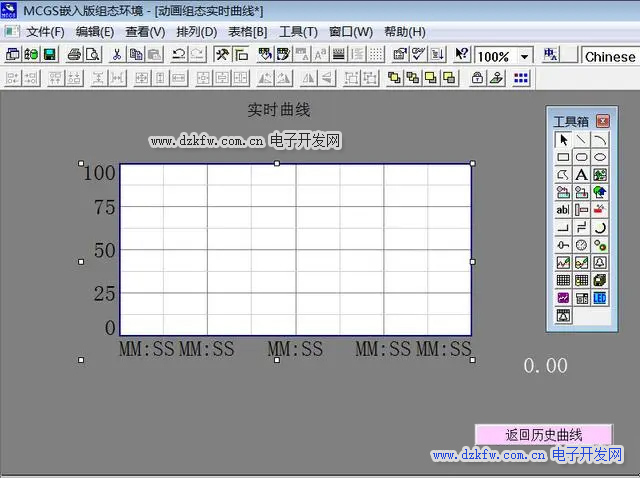Open the 文件(F) menu
Screen dimensions: 640x478
[44, 32]
